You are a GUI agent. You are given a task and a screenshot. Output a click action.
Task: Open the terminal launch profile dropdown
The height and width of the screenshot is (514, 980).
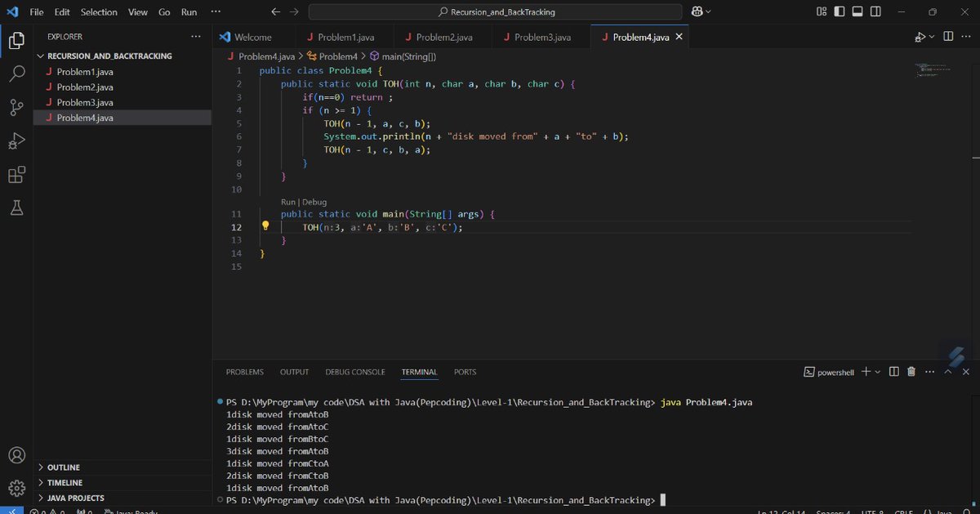pos(878,372)
